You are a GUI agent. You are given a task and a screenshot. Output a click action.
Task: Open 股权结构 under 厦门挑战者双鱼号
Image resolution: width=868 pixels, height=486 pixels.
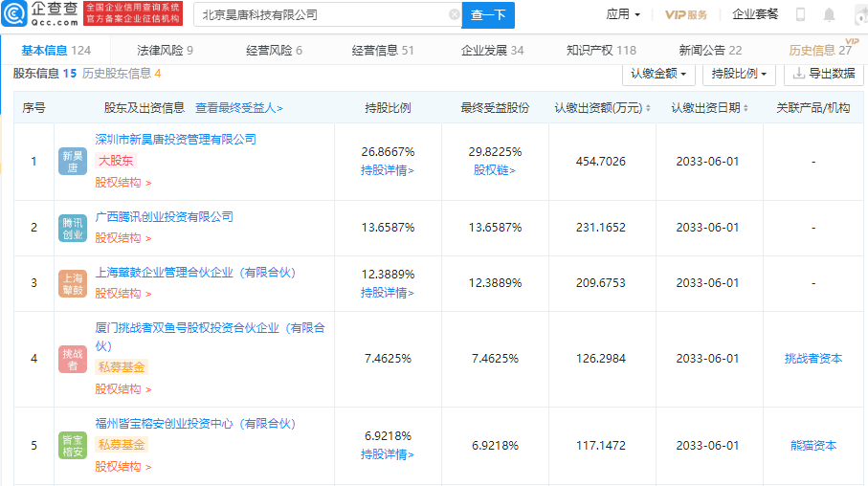[x=122, y=389]
